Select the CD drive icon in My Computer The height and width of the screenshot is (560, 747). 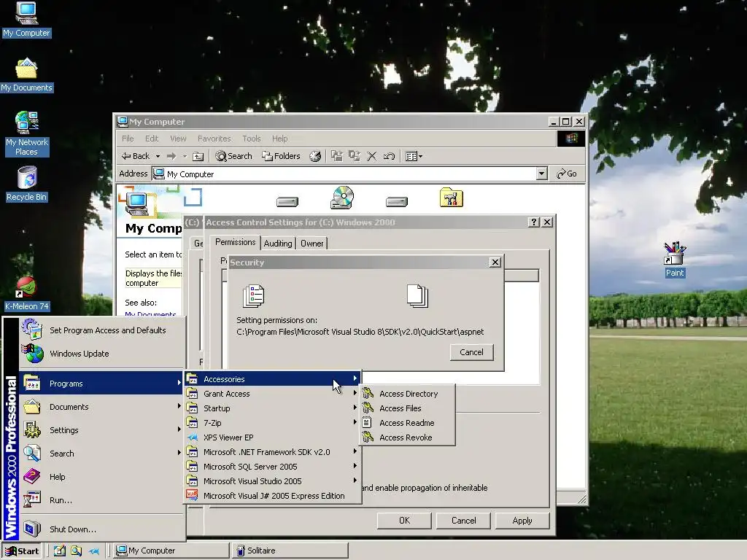tap(342, 198)
